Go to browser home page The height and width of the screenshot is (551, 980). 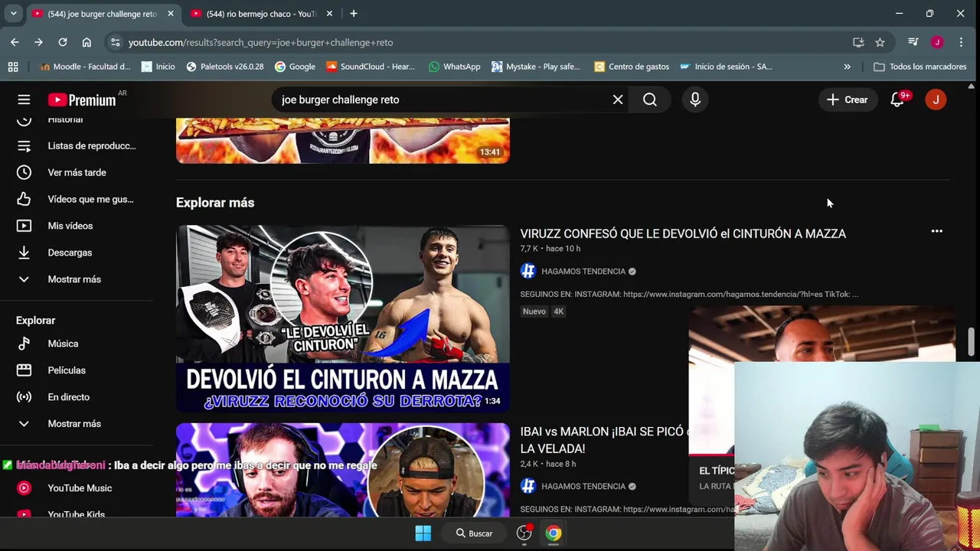click(87, 42)
